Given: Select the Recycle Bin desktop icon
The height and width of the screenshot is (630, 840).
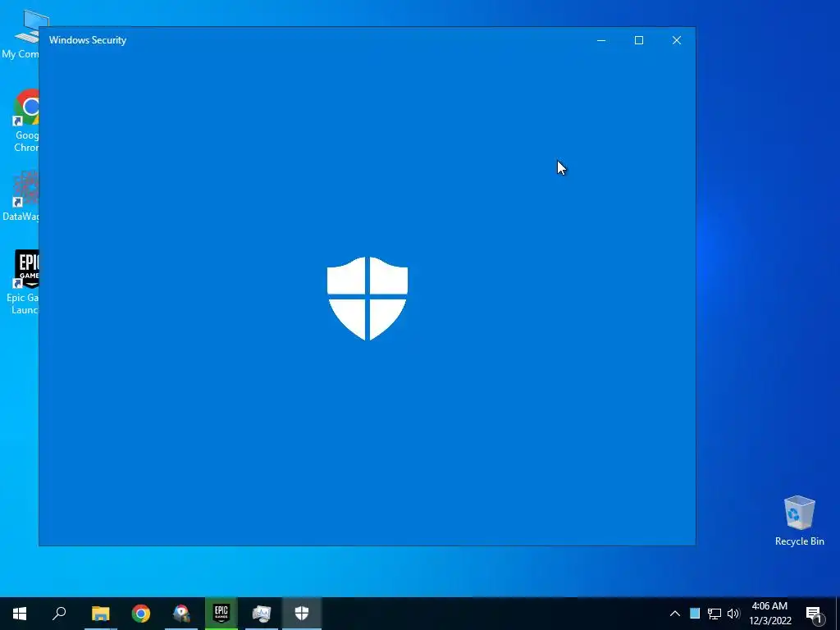Looking at the screenshot, I should pyautogui.click(x=799, y=521).
